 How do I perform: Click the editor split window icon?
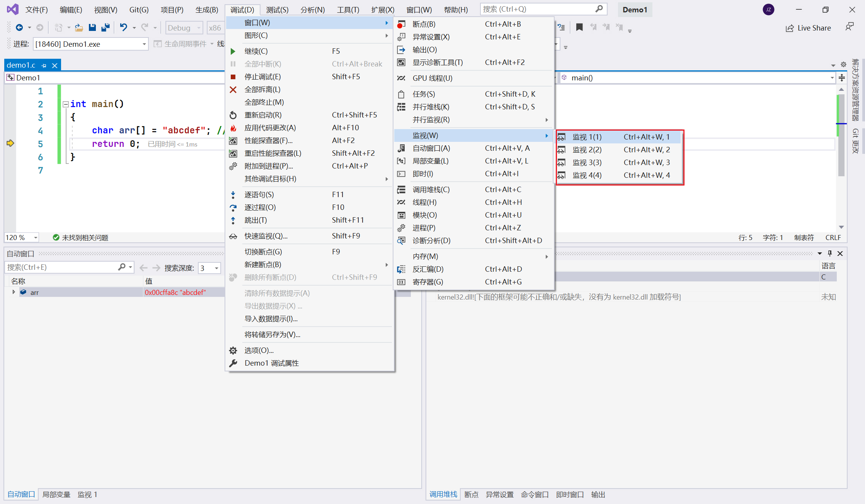[841, 78]
